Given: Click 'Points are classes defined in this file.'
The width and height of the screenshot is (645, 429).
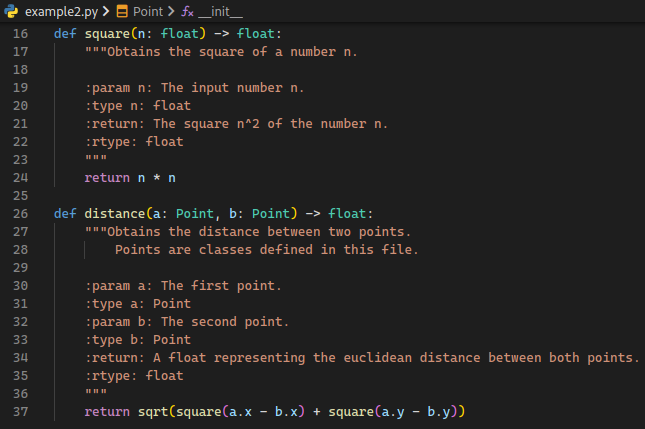Looking at the screenshot, I should (x=267, y=250).
